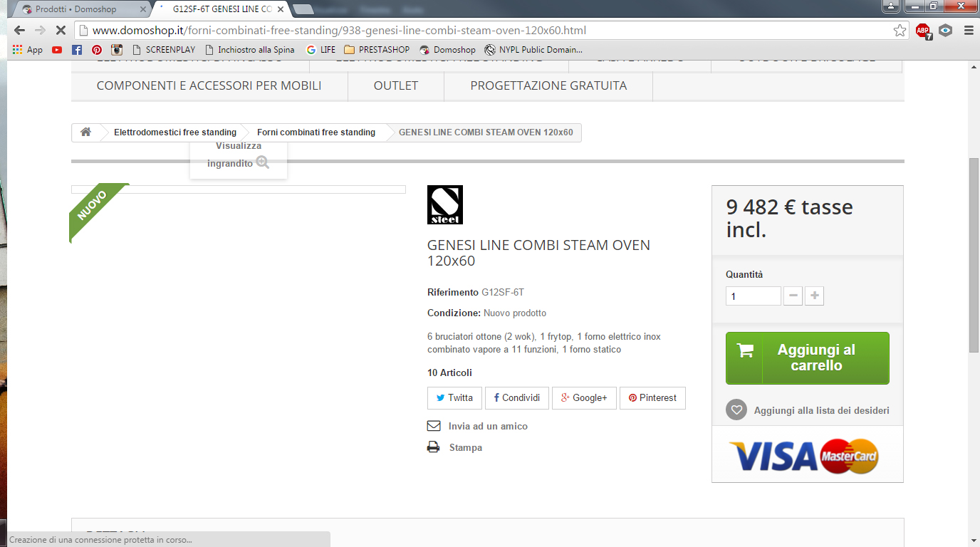The image size is (980, 547).
Task: Open the Domoshop bookmark
Action: point(447,50)
